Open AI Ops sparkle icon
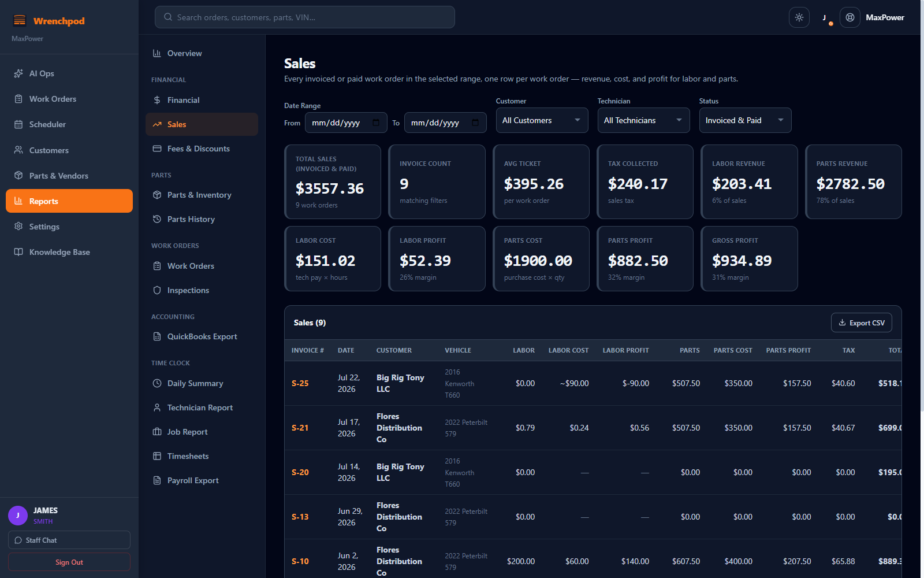Screen dimensions: 924x578 pyautogui.click(x=18, y=73)
